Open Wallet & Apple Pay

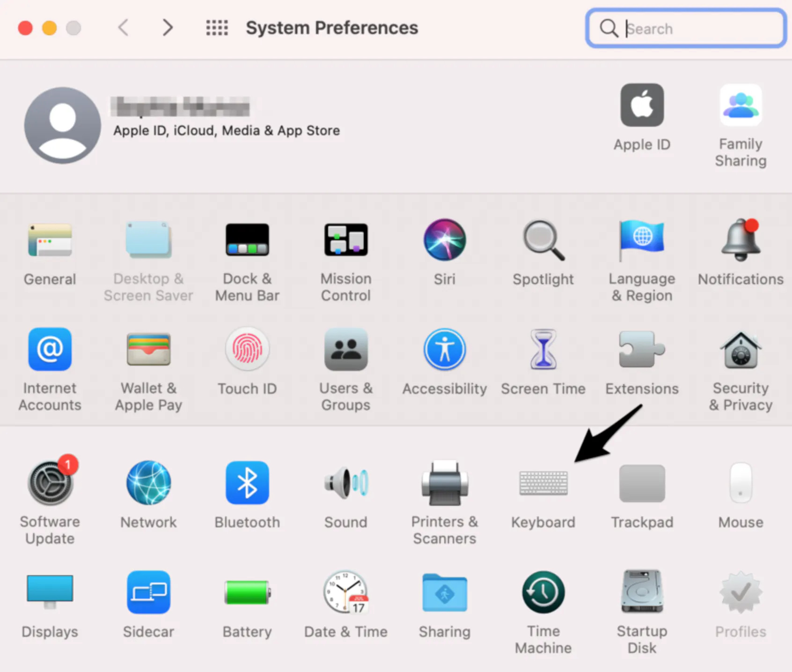coord(148,349)
